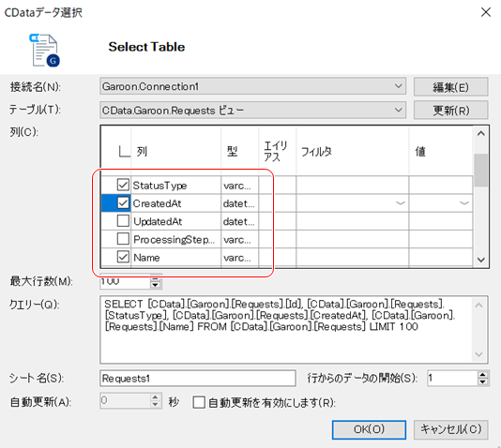Click the filter cell in StatusType row
This screenshot has height=448, width=501.
352,185
